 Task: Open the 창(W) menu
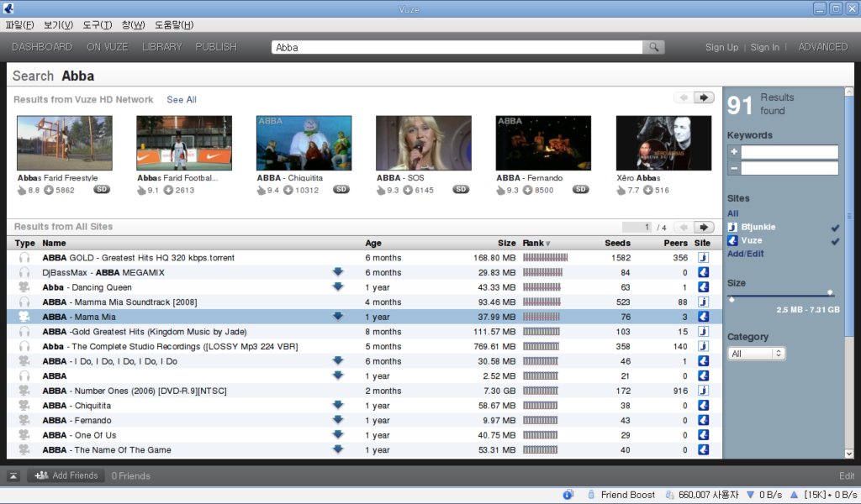click(x=133, y=24)
